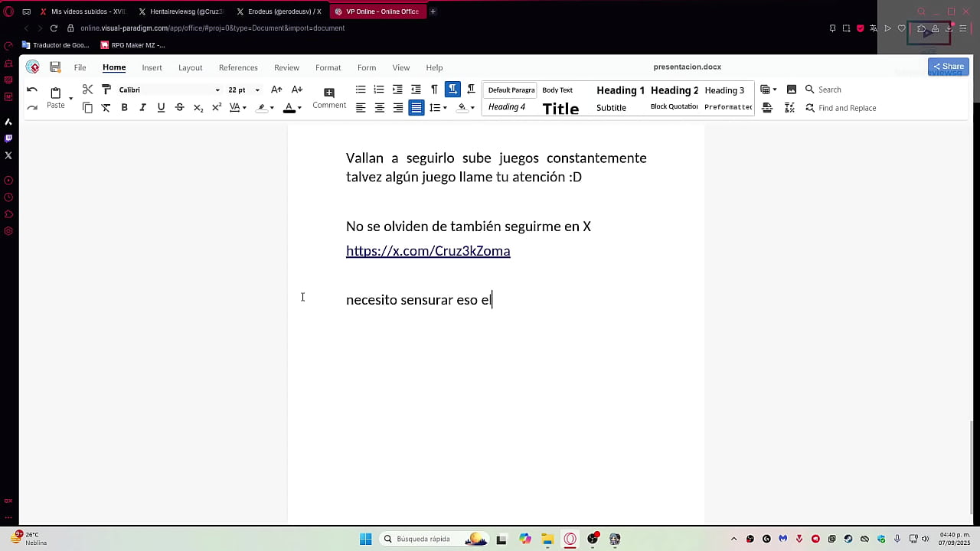Toggle formatting marks pilcrow button
Viewport: 980px width, 551px height.
pyautogui.click(x=434, y=90)
